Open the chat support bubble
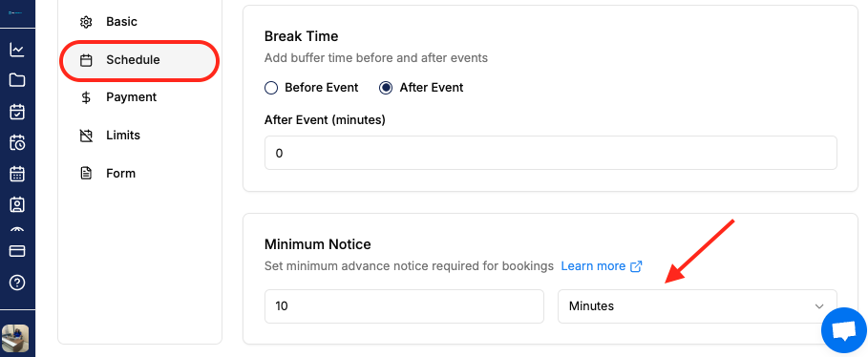Screen dimensions: 868x357 coord(843,330)
